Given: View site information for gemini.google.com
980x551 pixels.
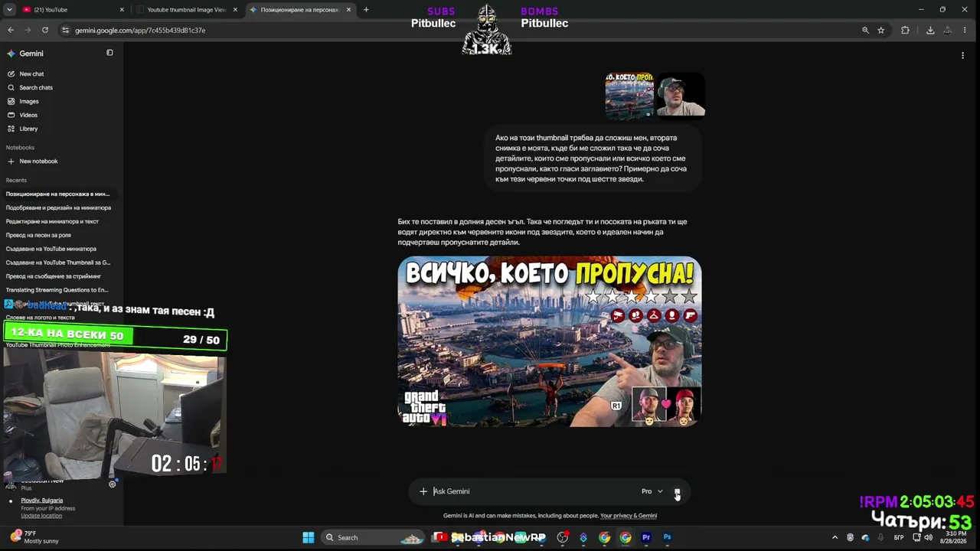Looking at the screenshot, I should (65, 31).
